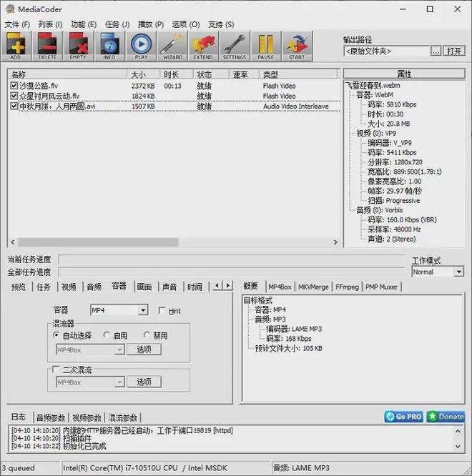The width and height of the screenshot is (472, 476).
Task: Show the previous settings tabs with the left arrow
Action: coord(217,286)
